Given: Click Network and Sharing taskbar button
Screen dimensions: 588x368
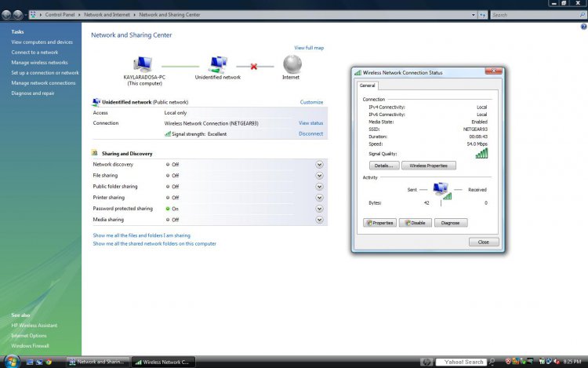Looking at the screenshot, I should [x=98, y=362].
